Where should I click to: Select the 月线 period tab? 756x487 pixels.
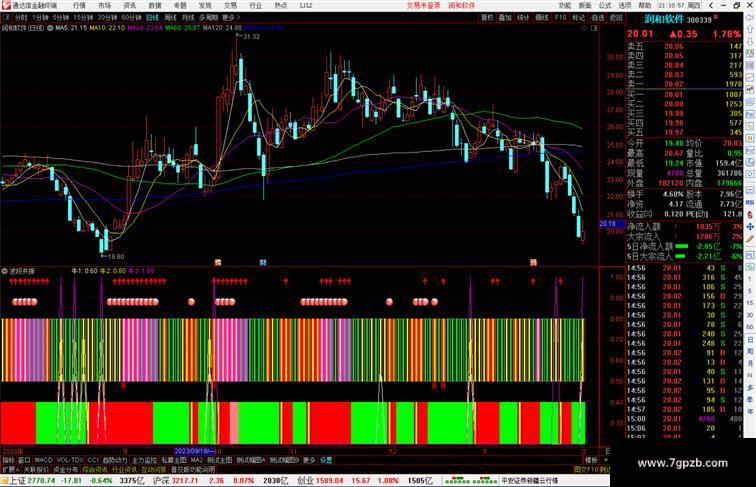click(188, 17)
